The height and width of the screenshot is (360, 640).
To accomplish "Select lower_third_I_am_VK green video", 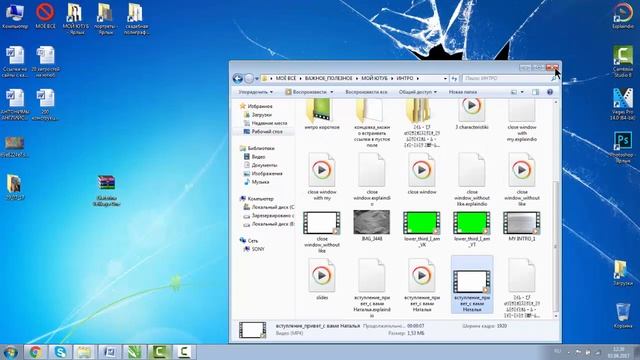I will pos(422,228).
